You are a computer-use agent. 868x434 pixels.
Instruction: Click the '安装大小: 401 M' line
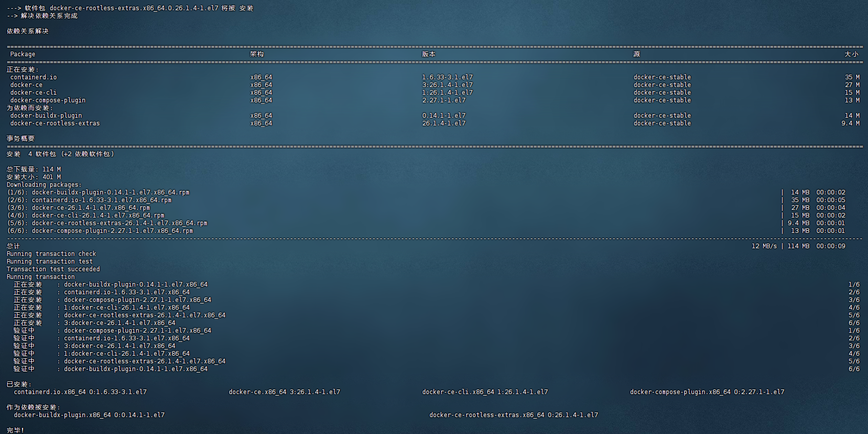[34, 177]
